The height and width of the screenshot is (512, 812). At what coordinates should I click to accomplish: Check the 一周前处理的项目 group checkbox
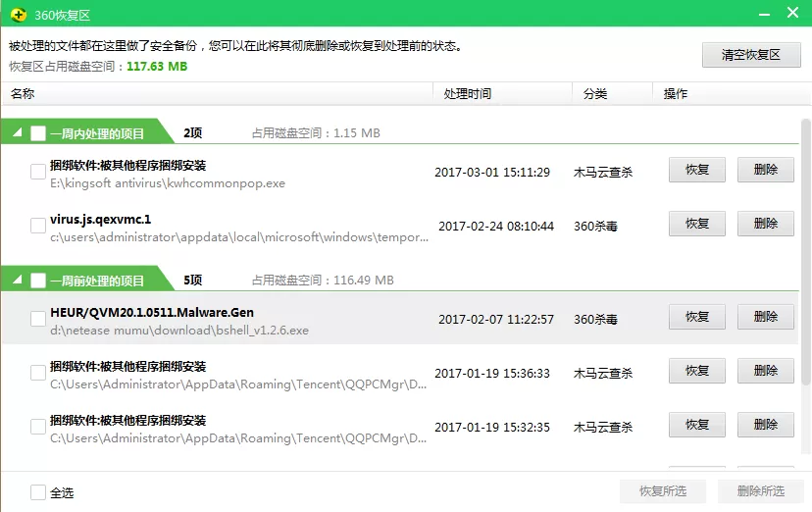coord(38,281)
